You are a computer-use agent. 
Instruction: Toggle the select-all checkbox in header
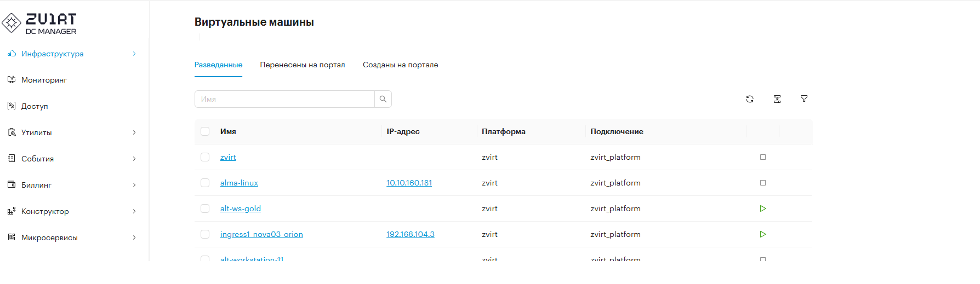click(205, 131)
